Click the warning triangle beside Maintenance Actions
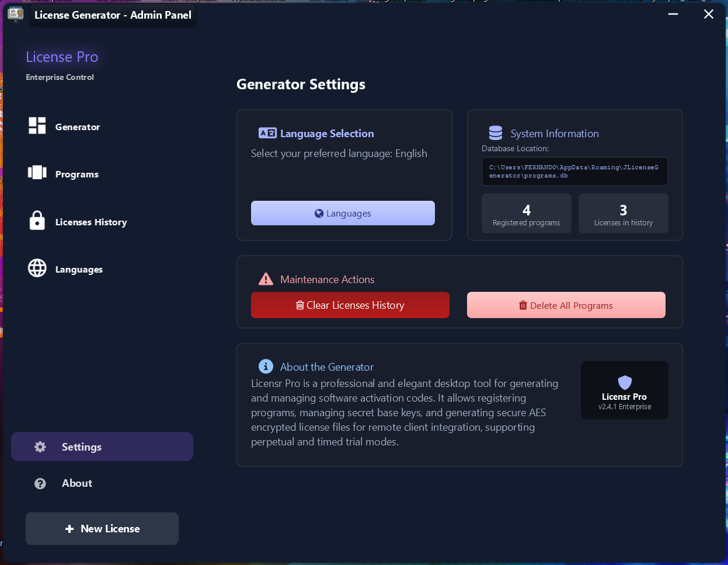728x565 pixels. point(266,279)
